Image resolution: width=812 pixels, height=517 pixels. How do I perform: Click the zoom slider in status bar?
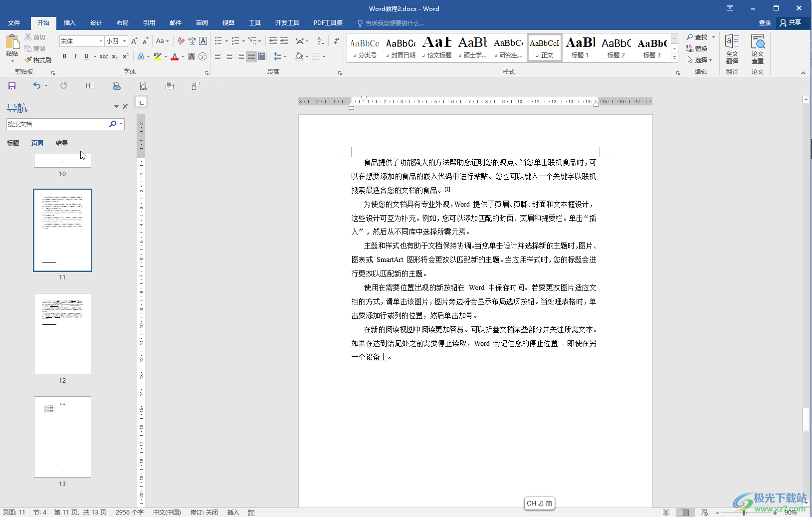tap(743, 513)
